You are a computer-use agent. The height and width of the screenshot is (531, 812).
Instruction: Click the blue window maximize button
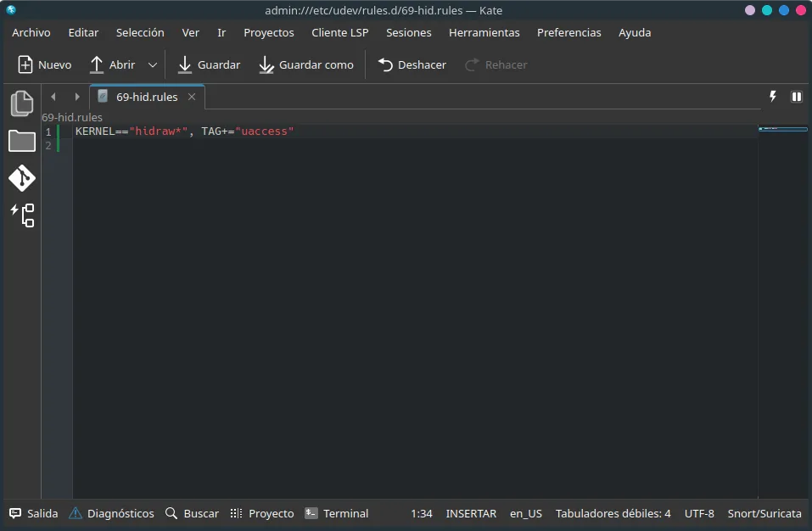click(784, 10)
